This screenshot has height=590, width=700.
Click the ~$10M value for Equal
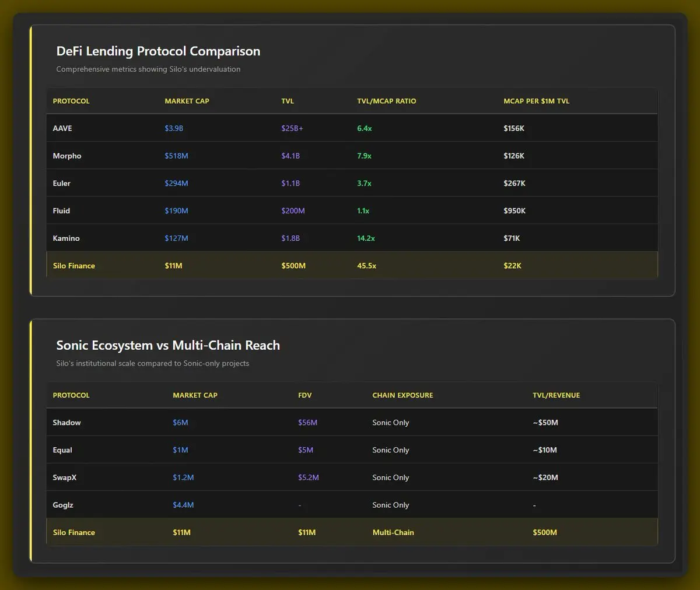pyautogui.click(x=545, y=450)
